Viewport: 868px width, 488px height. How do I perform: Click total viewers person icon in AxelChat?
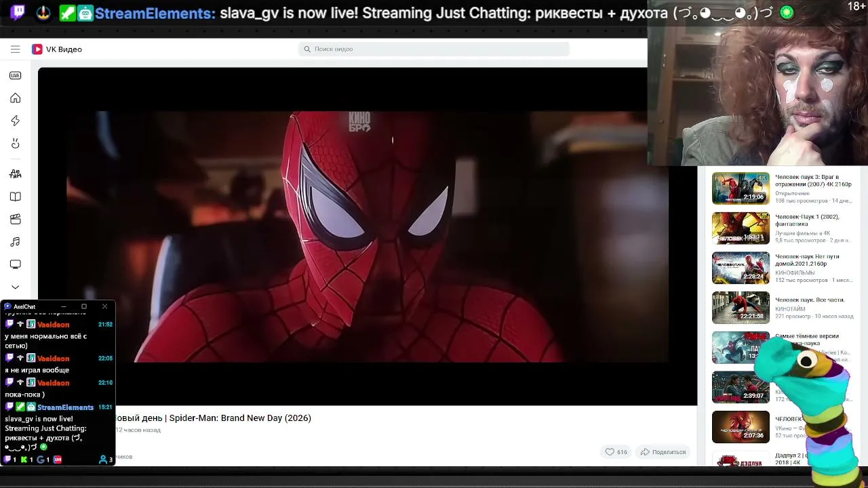click(x=103, y=460)
